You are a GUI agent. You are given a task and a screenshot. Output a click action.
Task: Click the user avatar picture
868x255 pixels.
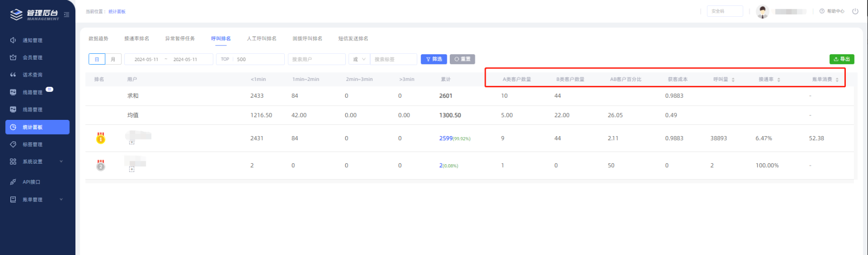(762, 11)
